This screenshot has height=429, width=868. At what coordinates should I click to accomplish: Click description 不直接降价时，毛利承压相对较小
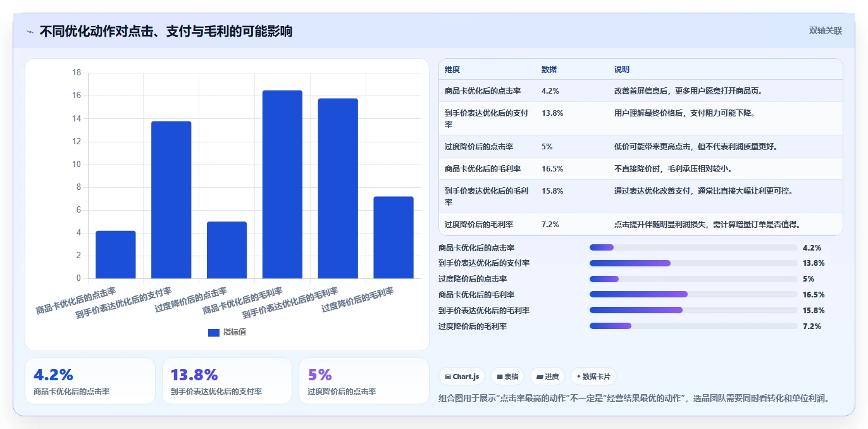pyautogui.click(x=673, y=169)
